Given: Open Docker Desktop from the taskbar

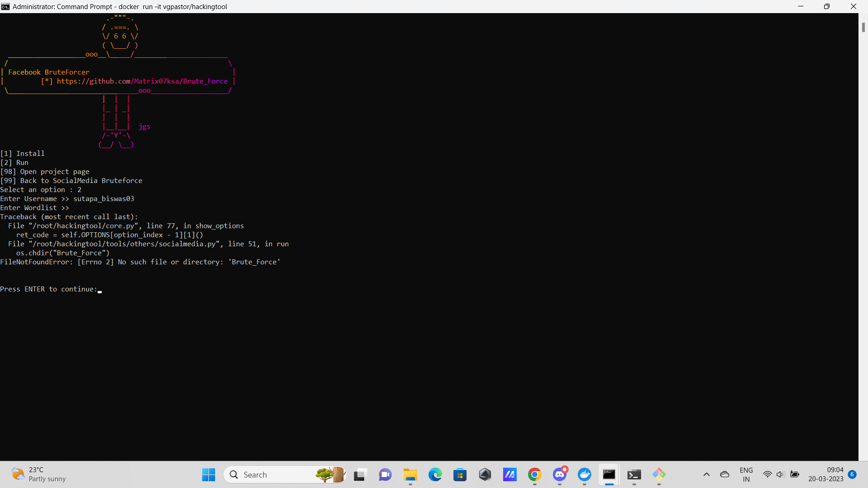Looking at the screenshot, I should [x=585, y=474].
